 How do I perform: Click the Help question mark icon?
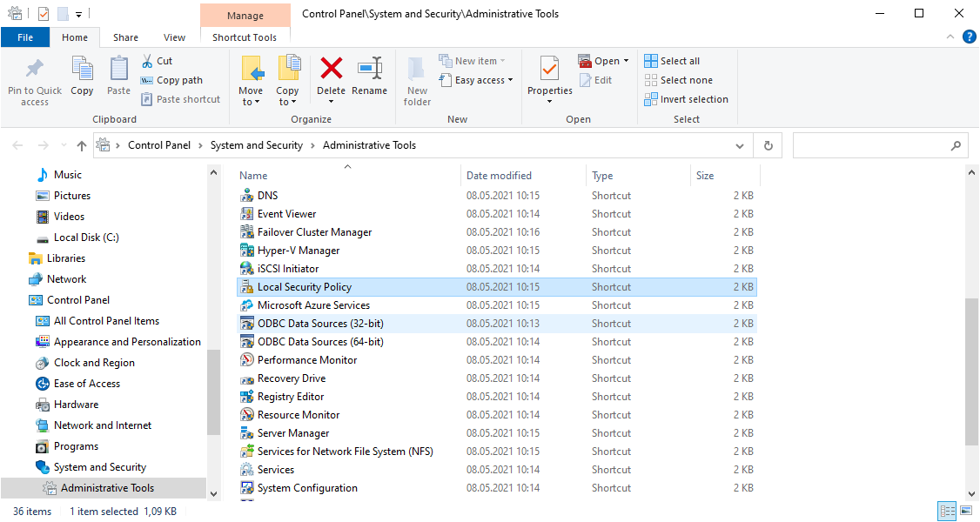click(969, 37)
